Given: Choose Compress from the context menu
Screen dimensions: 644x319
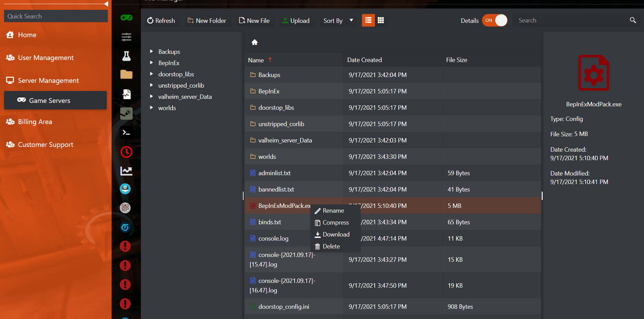Looking at the screenshot, I should (x=332, y=223).
